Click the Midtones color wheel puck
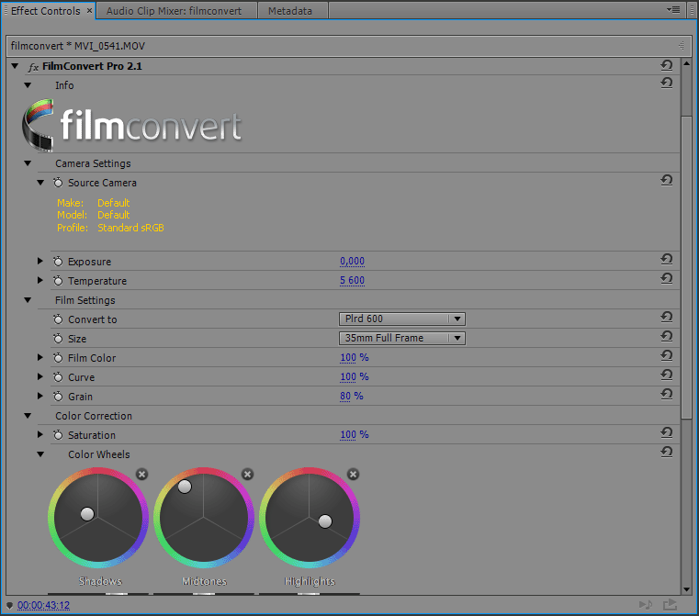 tap(185, 487)
